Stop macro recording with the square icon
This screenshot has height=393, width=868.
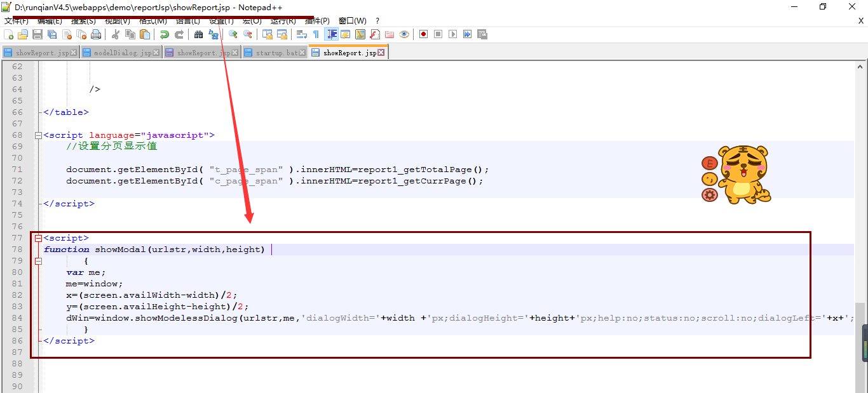coord(438,34)
